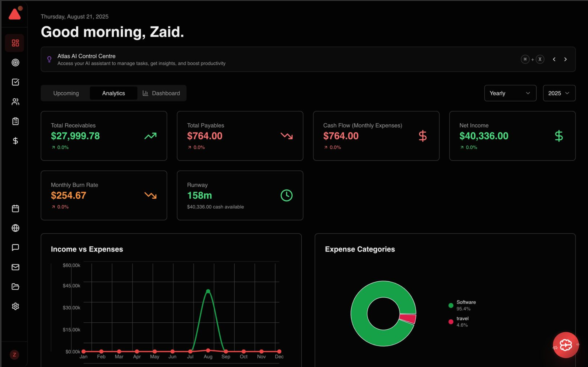
Task: Select the Analytics tab
Action: pyautogui.click(x=113, y=93)
